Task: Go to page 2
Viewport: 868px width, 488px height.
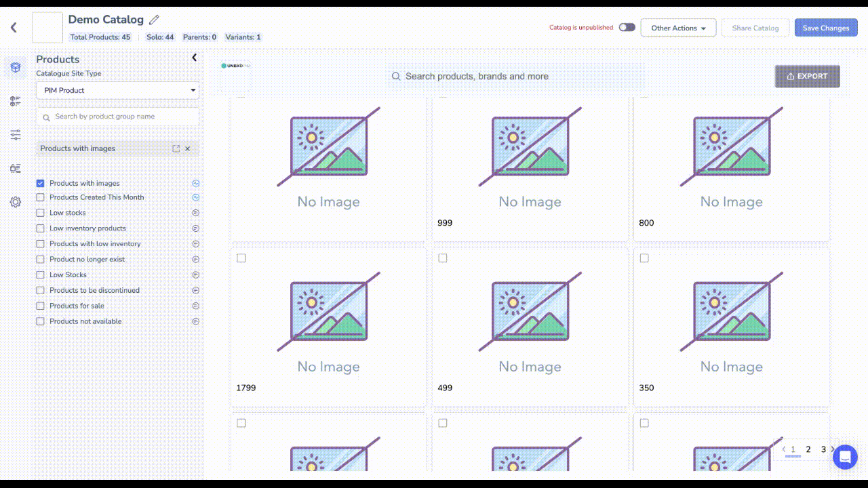Action: tap(808, 449)
